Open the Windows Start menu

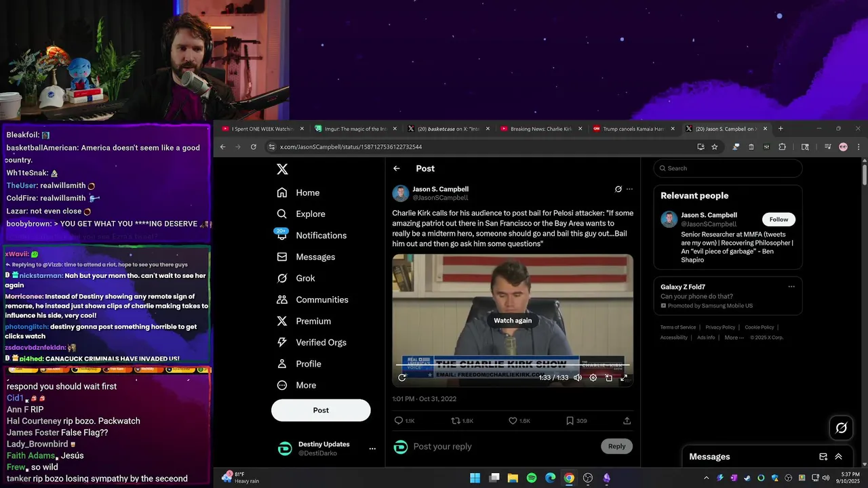point(475,478)
